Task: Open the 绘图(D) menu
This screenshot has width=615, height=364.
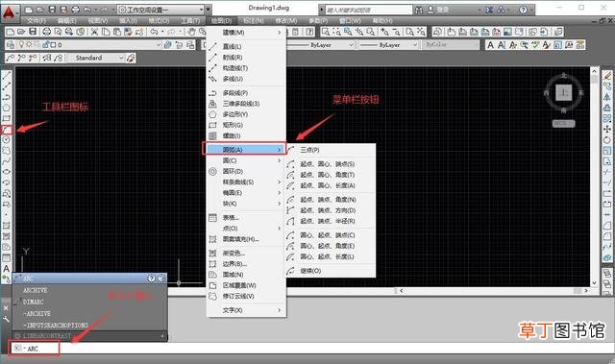Action: pyautogui.click(x=222, y=20)
